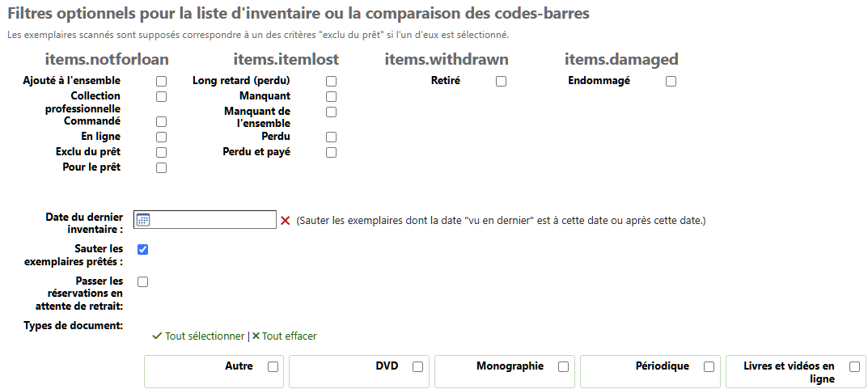Screen dimensions: 868x389
Task: Open the calendar icon in the date field
Action: click(143, 220)
